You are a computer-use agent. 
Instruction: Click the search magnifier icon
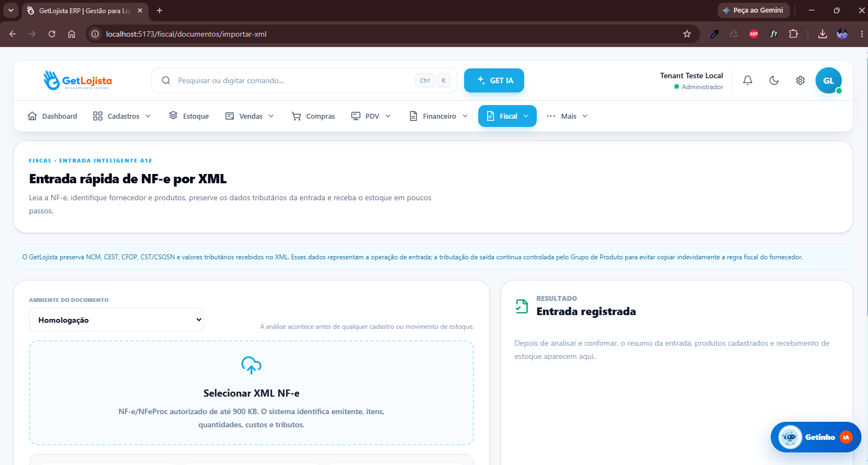pyautogui.click(x=166, y=80)
